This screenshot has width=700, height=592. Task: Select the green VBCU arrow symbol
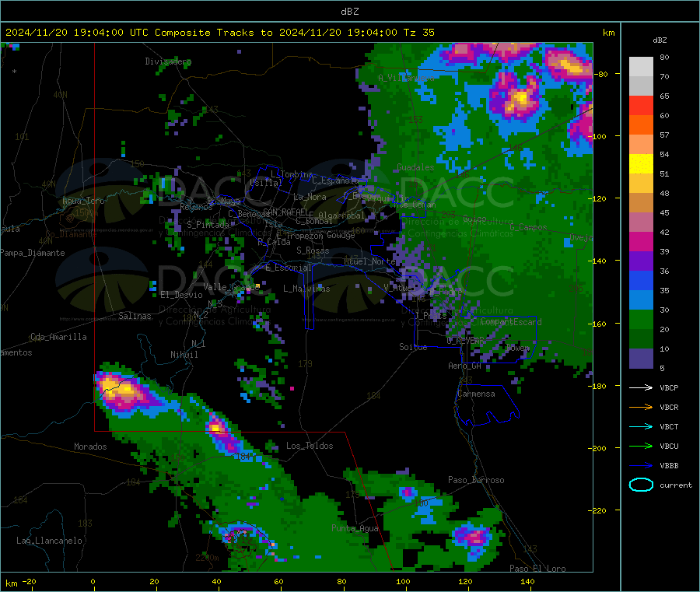tap(641, 446)
